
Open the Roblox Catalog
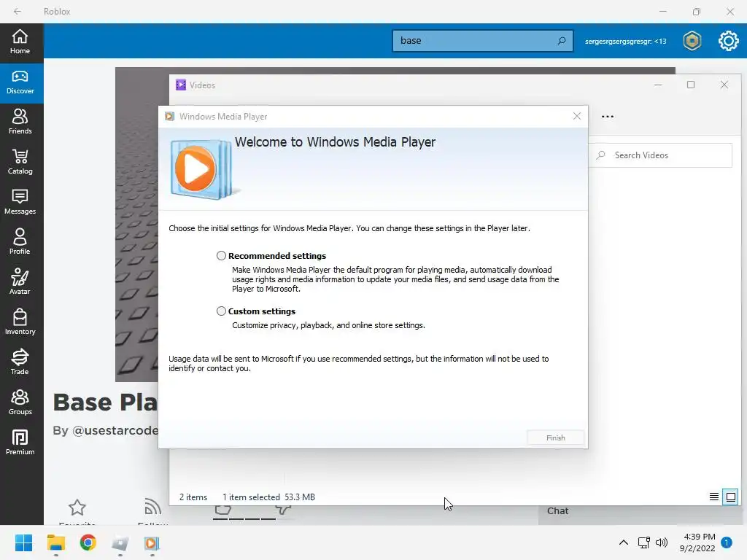pyautogui.click(x=20, y=163)
